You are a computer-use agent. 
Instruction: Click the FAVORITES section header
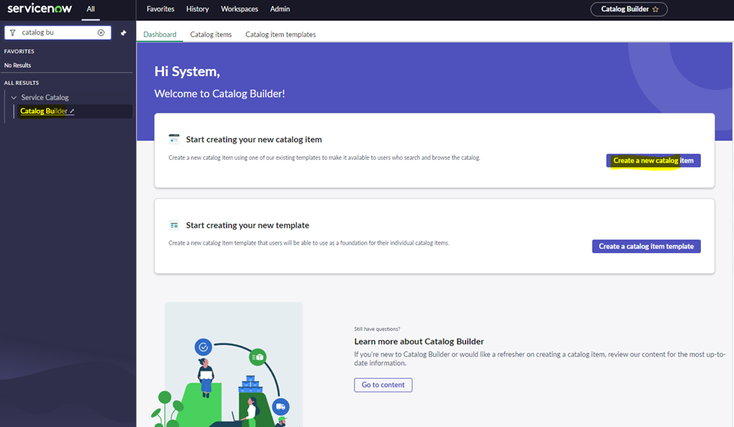19,52
